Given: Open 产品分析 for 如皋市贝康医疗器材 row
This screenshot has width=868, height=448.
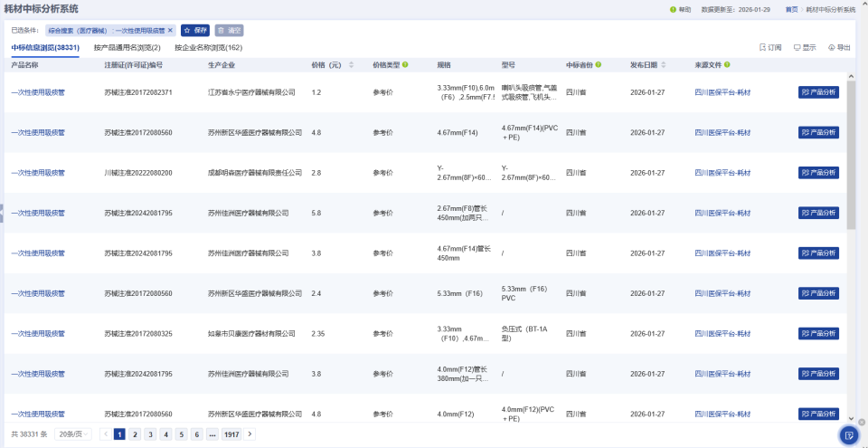Looking at the screenshot, I should (818, 334).
